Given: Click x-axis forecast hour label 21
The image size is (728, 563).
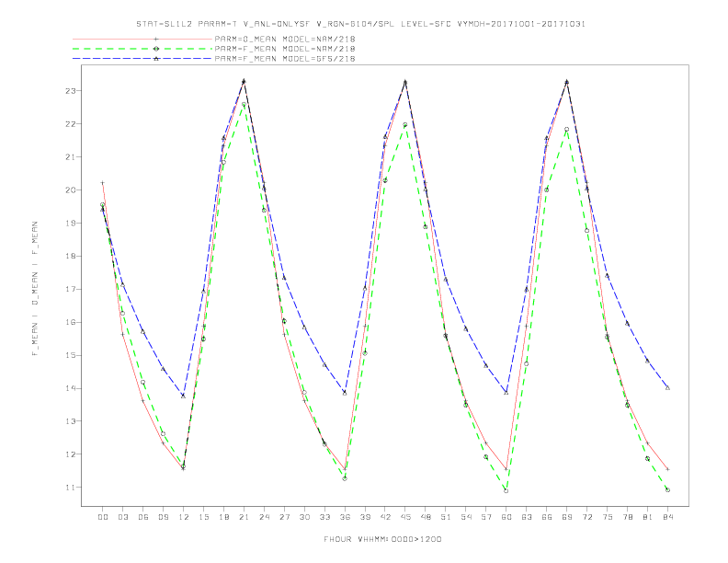Looking at the screenshot, I should [244, 517].
